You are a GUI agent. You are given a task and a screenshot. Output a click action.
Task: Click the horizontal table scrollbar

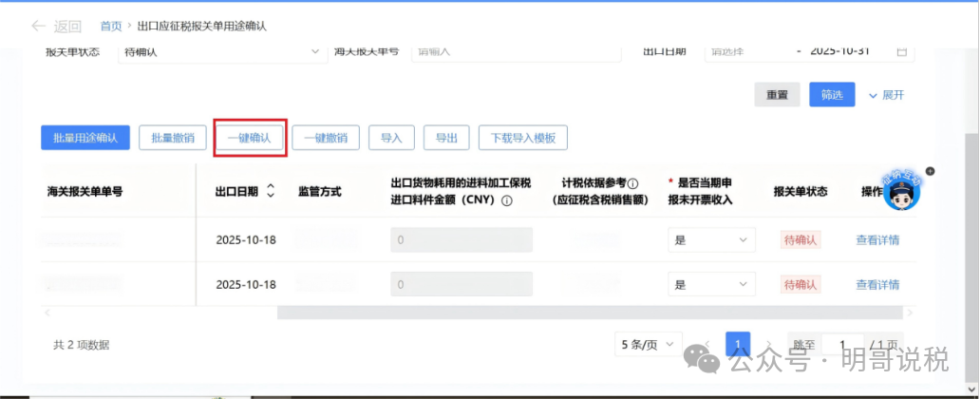[589, 312]
